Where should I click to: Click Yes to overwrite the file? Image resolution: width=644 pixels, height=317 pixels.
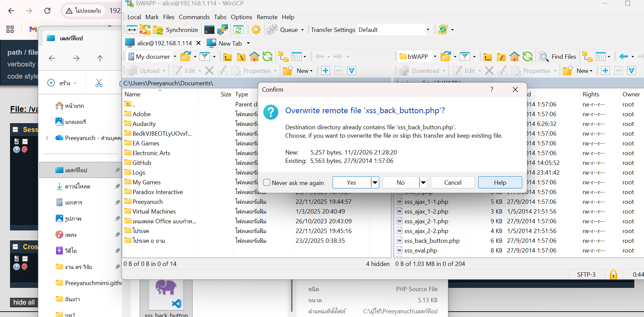[351, 182]
